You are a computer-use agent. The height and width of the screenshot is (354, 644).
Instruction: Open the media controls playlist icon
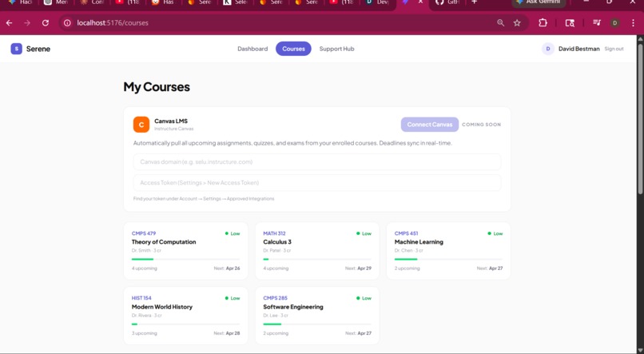(x=597, y=23)
